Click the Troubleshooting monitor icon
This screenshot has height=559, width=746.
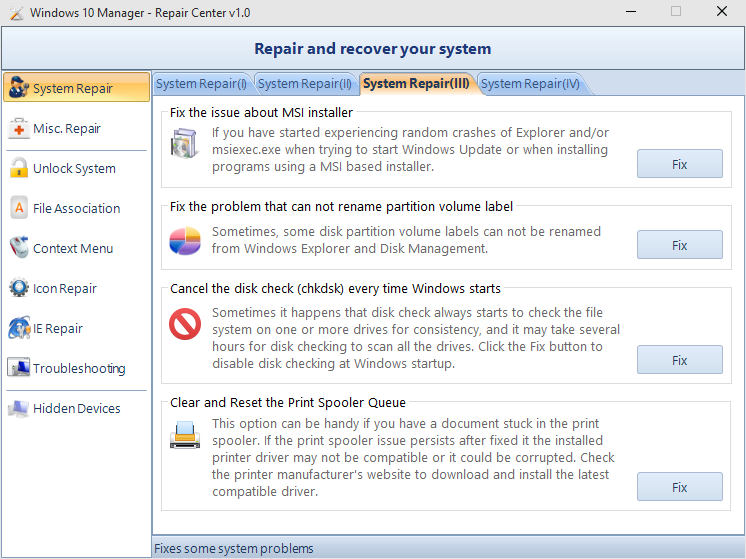tap(19, 367)
